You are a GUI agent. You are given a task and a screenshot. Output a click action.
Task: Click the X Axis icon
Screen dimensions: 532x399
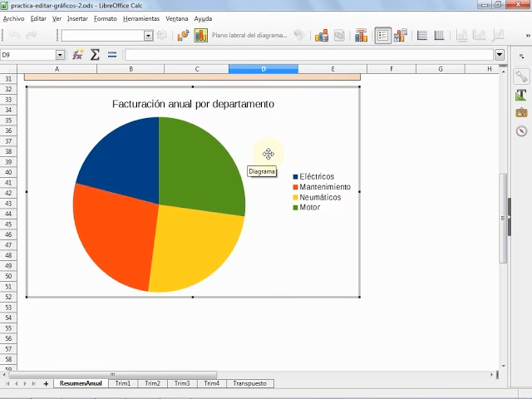pos(462,35)
